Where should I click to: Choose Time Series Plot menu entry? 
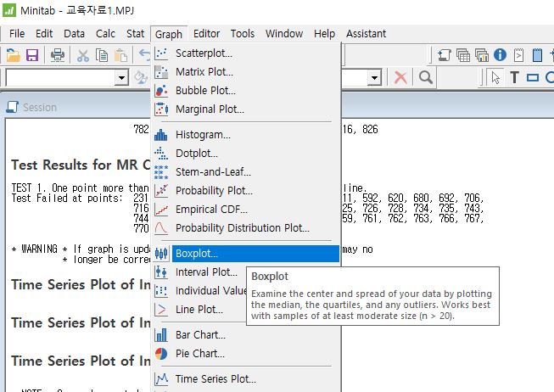coord(246,379)
